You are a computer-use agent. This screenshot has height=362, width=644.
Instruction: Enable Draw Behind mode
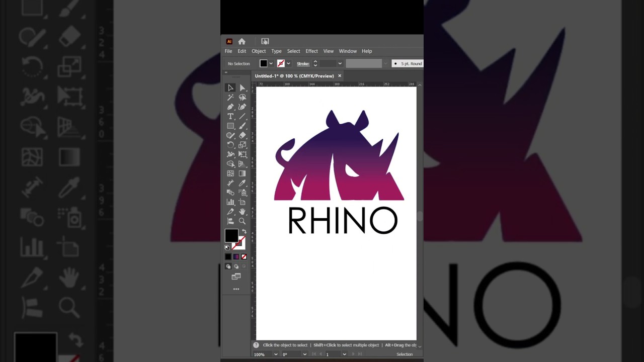236,266
